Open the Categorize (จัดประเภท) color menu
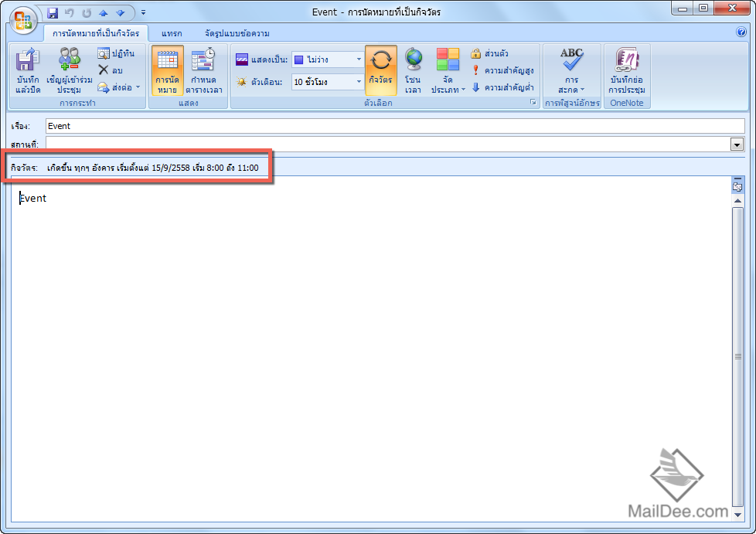756x534 pixels. tap(448, 70)
